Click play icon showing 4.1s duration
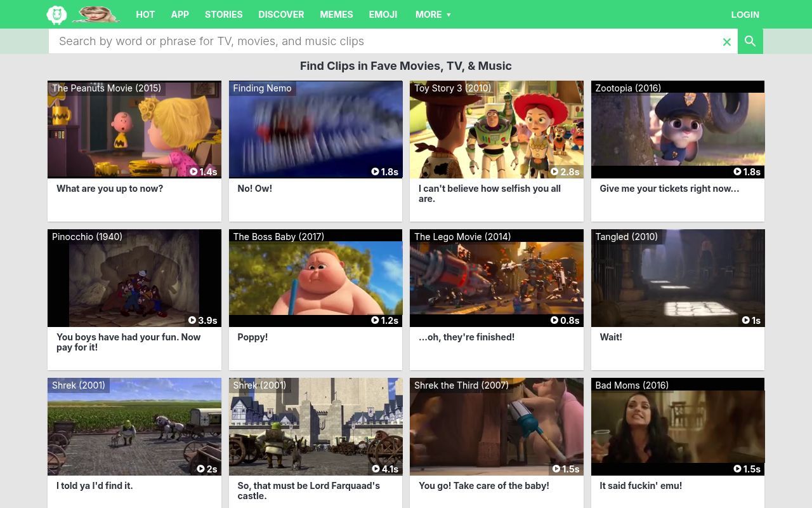812x508 pixels. pos(375,469)
